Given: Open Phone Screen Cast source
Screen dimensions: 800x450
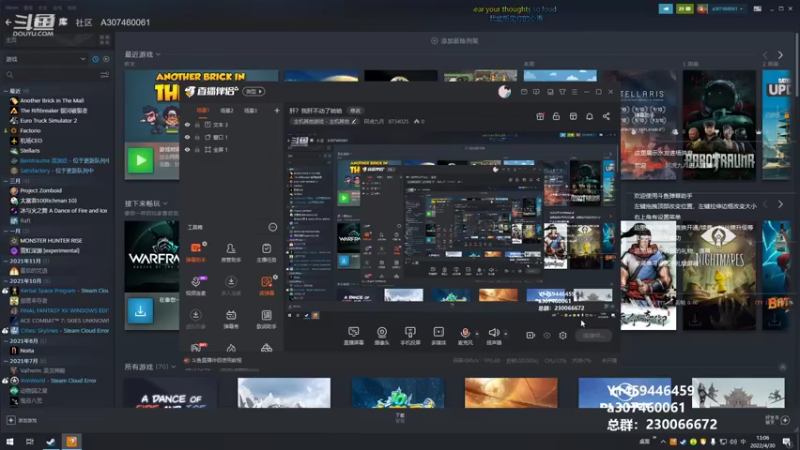Looking at the screenshot, I should pos(410,336).
